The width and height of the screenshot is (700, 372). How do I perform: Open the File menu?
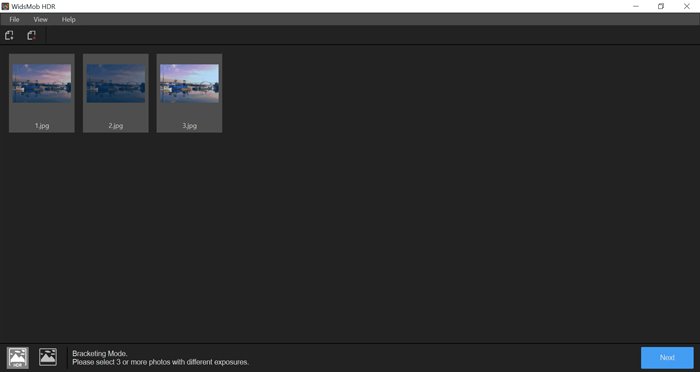(x=14, y=20)
